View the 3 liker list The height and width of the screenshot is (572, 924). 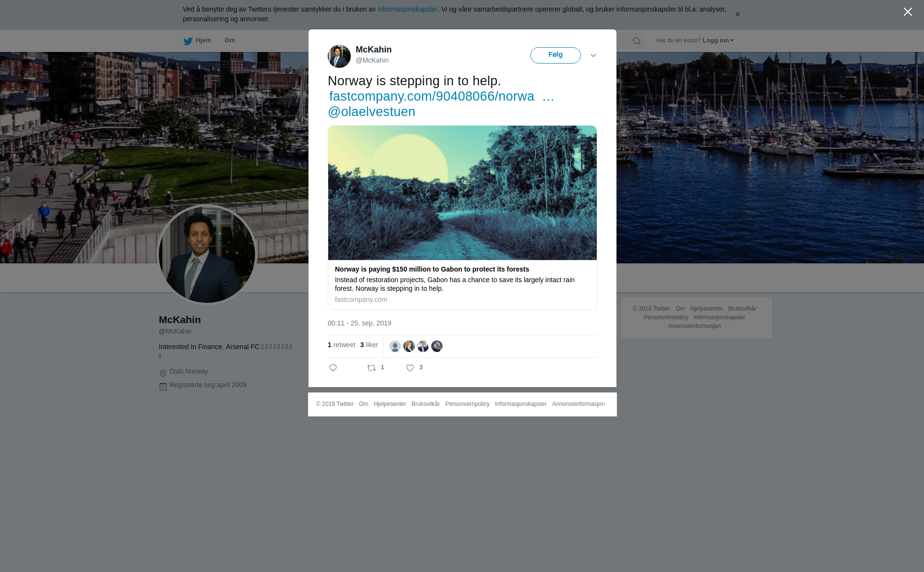click(369, 345)
